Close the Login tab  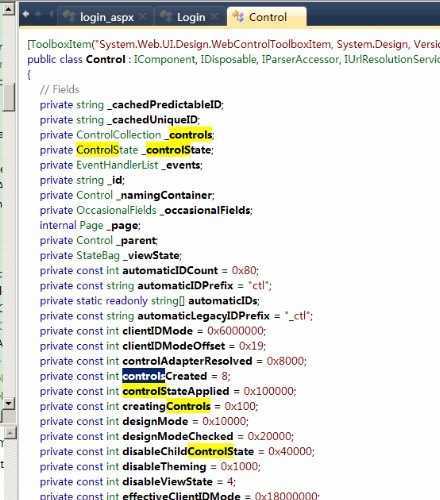(216, 16)
